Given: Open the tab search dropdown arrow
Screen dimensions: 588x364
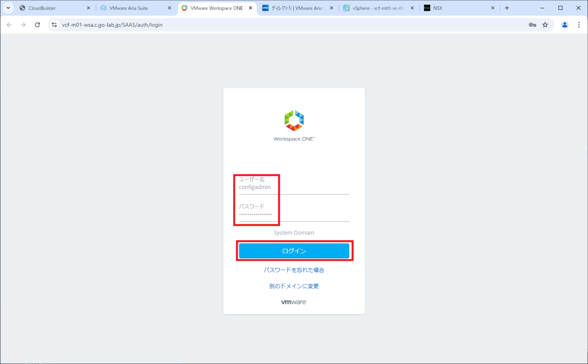Looking at the screenshot, I should pyautogui.click(x=8, y=8).
